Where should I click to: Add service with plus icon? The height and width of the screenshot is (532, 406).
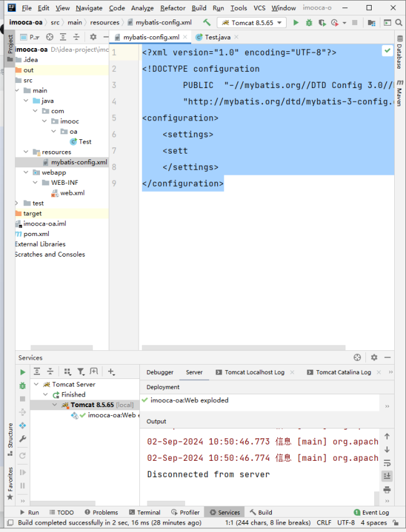tap(111, 372)
